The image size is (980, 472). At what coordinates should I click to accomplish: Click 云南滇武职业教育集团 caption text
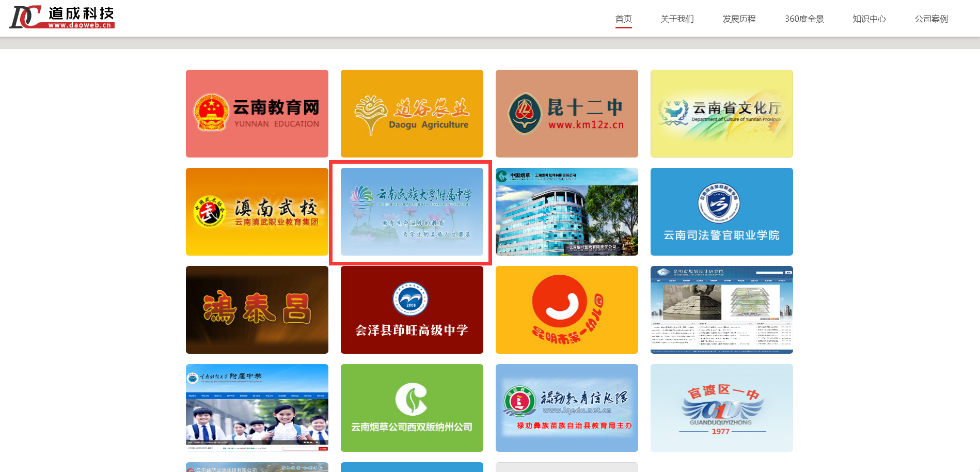click(x=277, y=222)
